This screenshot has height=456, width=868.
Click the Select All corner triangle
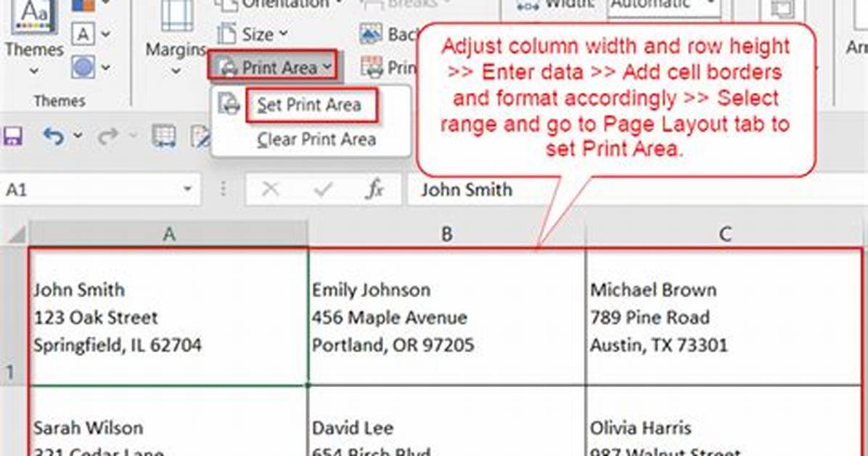17,235
